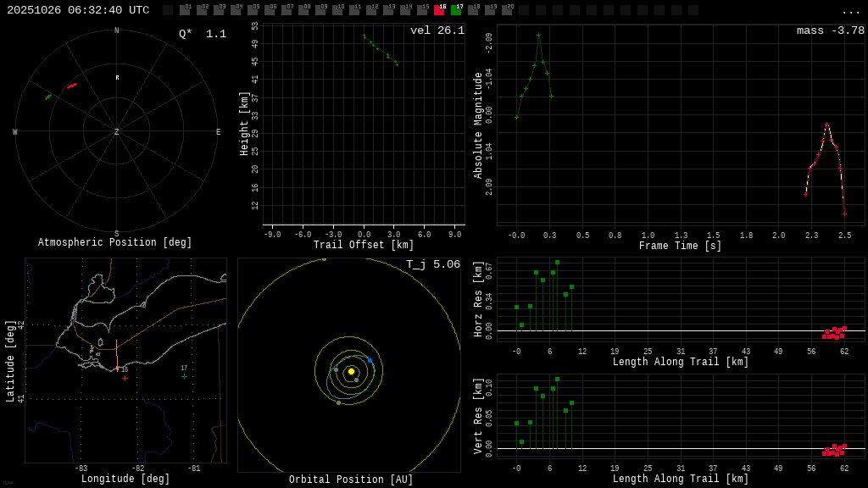Select the station 10 indicator box
868x488 pixels.
[337, 10]
